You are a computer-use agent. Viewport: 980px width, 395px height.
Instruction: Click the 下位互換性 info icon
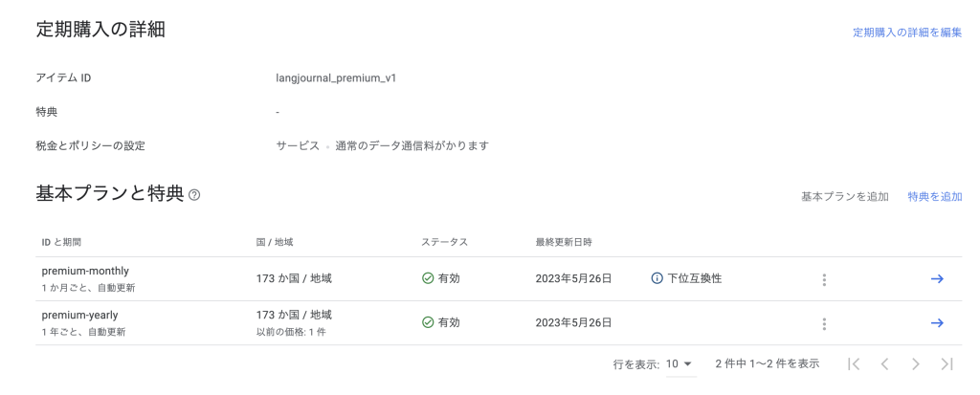coord(657,278)
